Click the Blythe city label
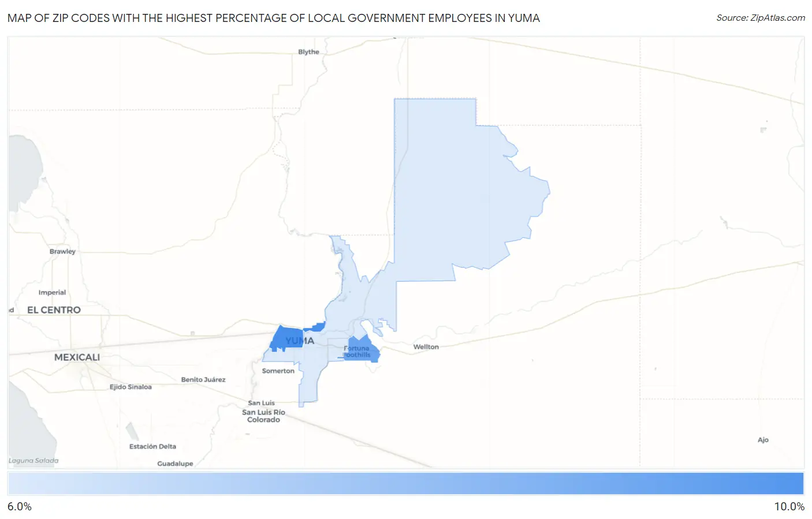This screenshot has height=519, width=812. (308, 52)
